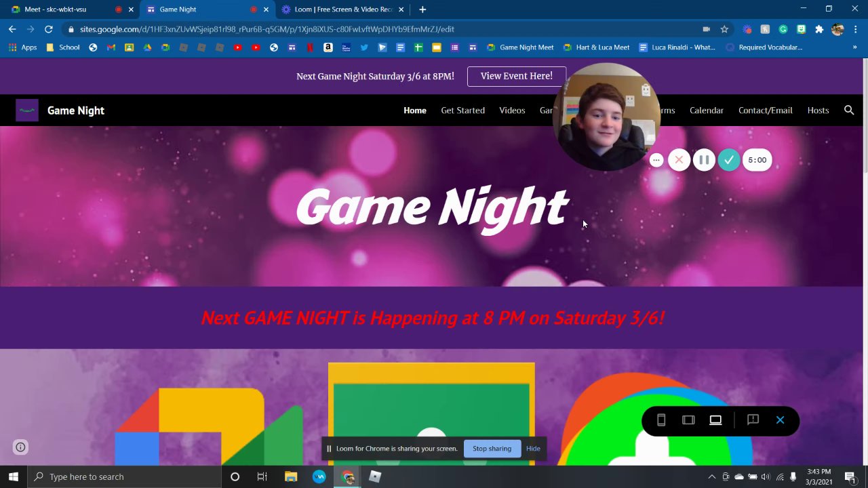868x488 pixels.
Task: Show hidden system tray icons
Action: (x=712, y=476)
